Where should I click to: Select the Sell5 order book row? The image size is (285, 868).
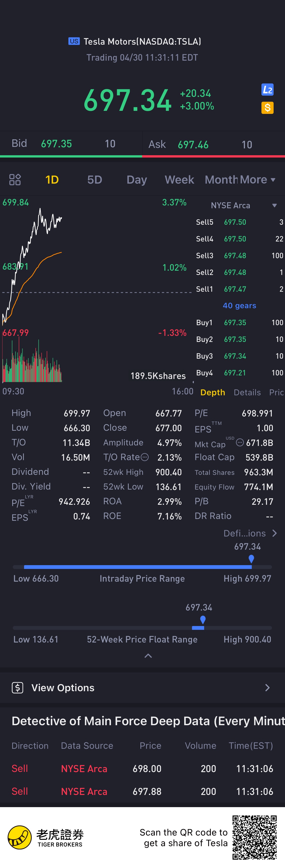tap(240, 222)
